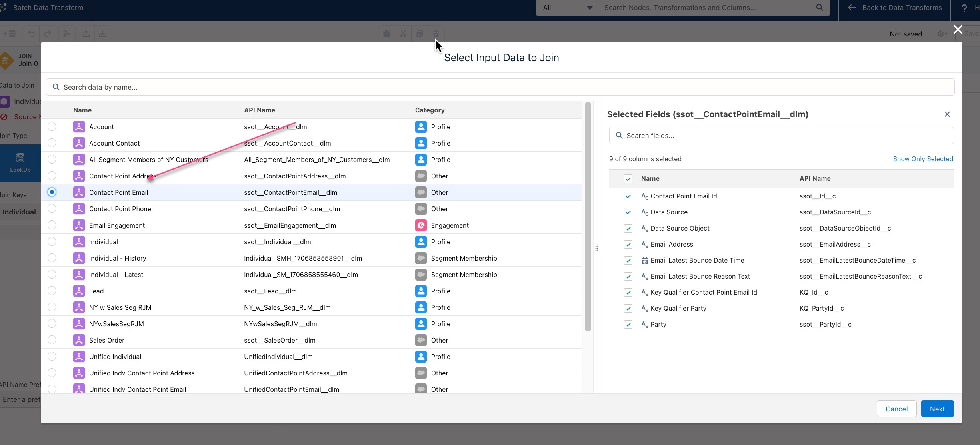Click the Account row data model icon
The image size is (980, 445).
click(x=79, y=127)
